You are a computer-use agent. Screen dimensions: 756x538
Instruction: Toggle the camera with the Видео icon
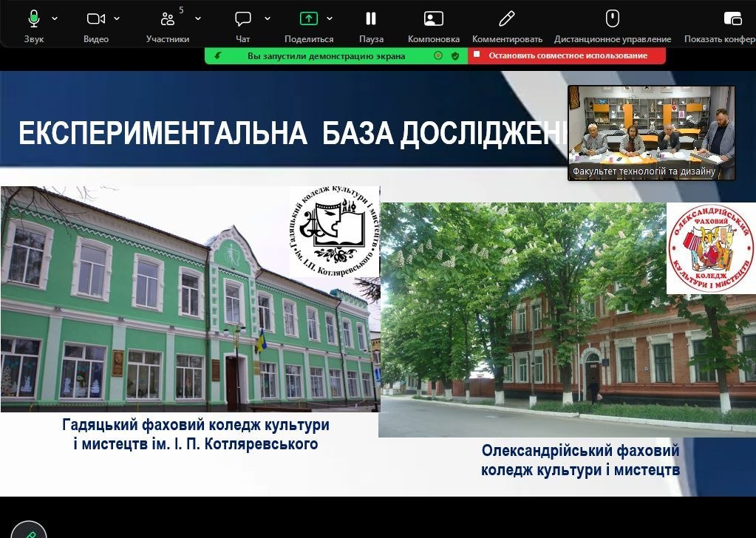(95, 19)
